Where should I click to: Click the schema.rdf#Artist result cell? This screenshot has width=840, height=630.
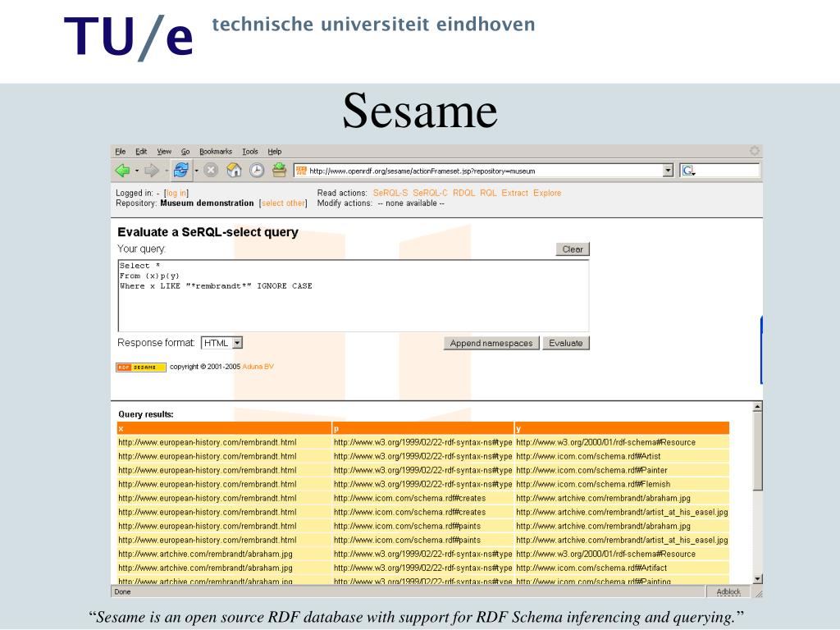coord(622,456)
